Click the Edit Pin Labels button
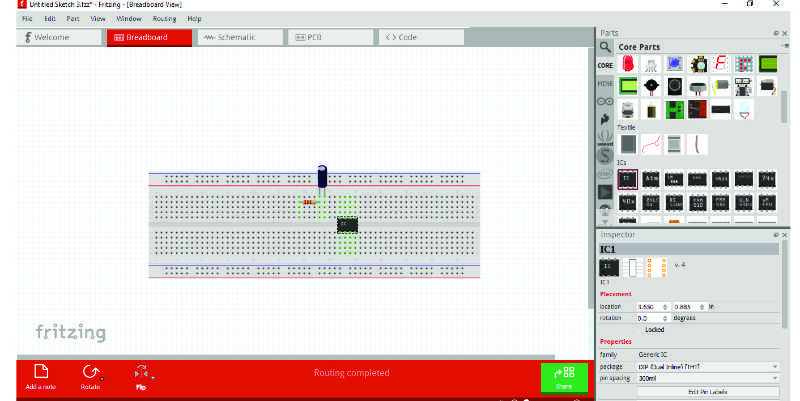800x401 pixels. click(x=708, y=391)
